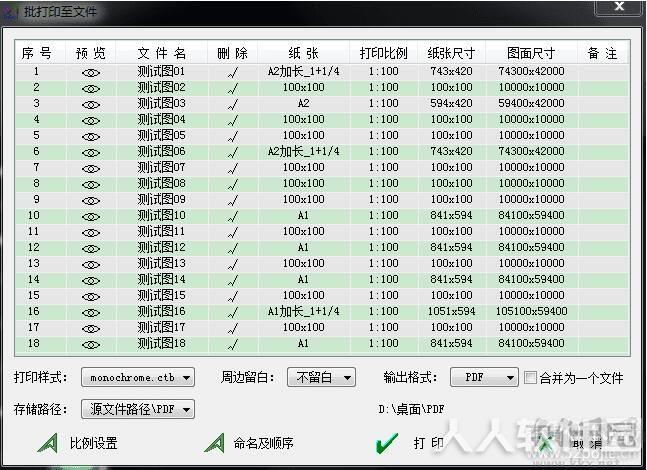Preview 测试图02 with its eye icon

pos(91,89)
